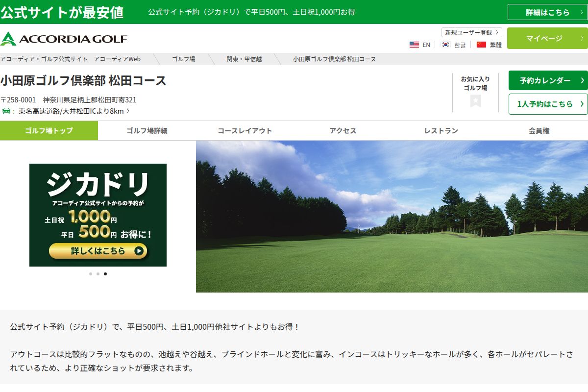588x392 pixels.
Task: Click the 新規ユーザー登録 button
Action: point(472,32)
